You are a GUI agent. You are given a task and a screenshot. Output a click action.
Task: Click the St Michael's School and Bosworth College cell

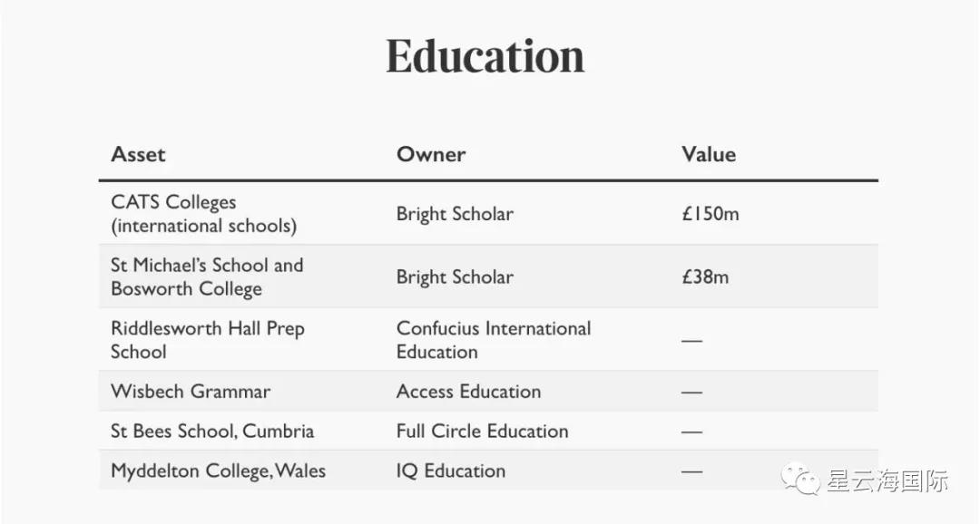click(x=207, y=277)
